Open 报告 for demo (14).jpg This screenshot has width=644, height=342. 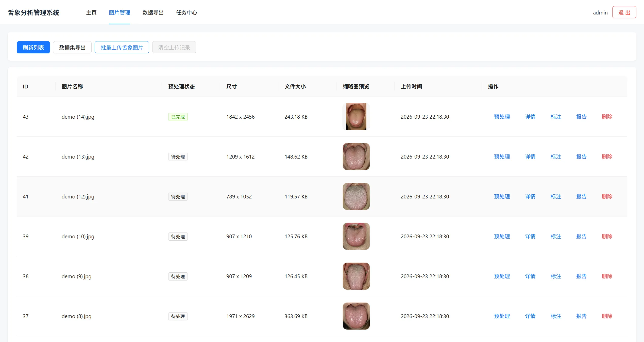[x=581, y=117]
